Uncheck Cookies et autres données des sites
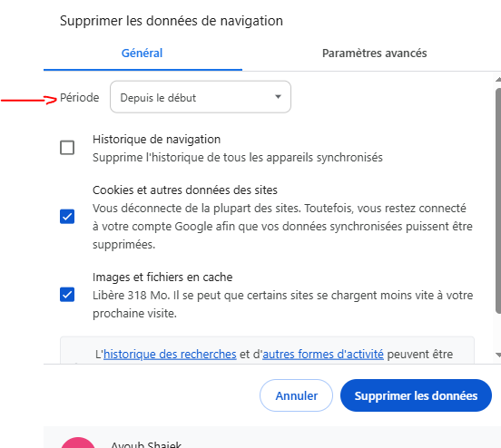The image size is (501, 448). tap(67, 217)
